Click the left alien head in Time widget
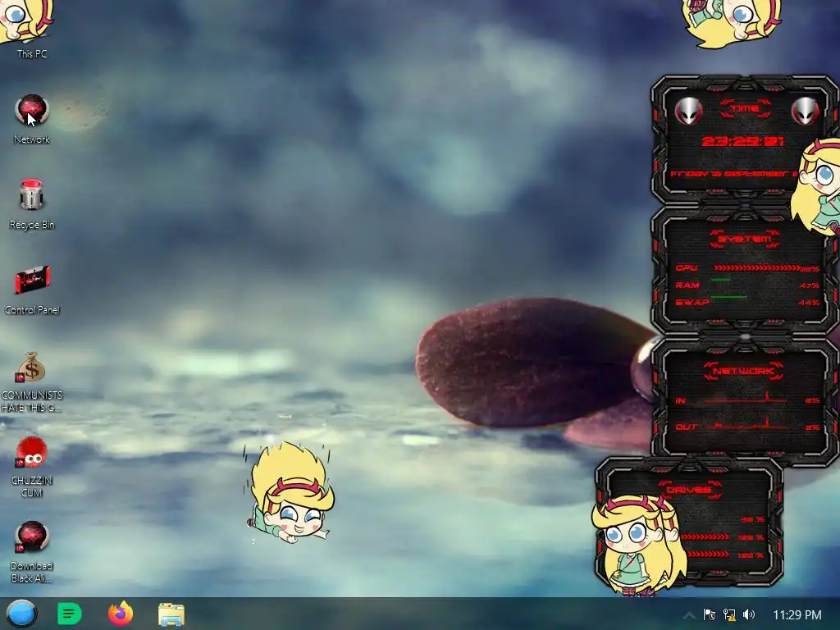This screenshot has height=630, width=840. [x=688, y=112]
